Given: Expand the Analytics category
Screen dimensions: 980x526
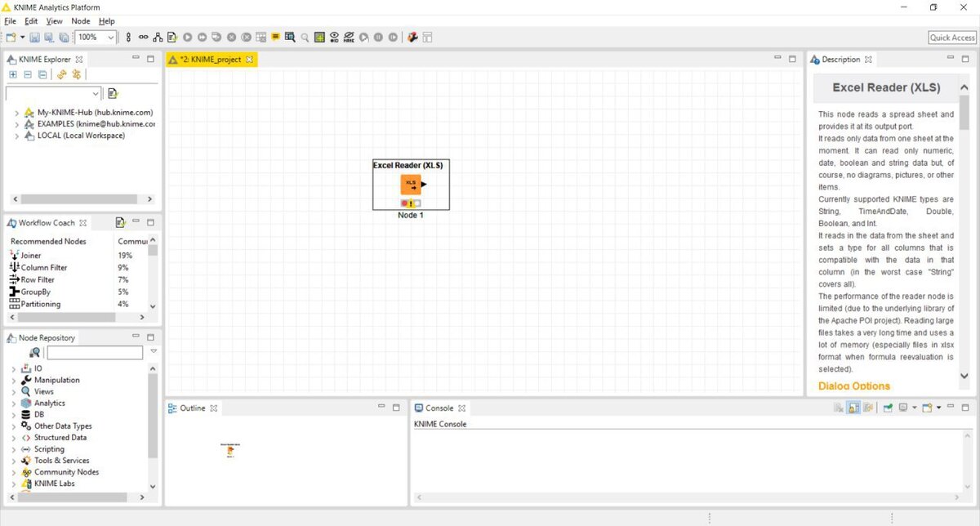Looking at the screenshot, I should click(x=14, y=403).
